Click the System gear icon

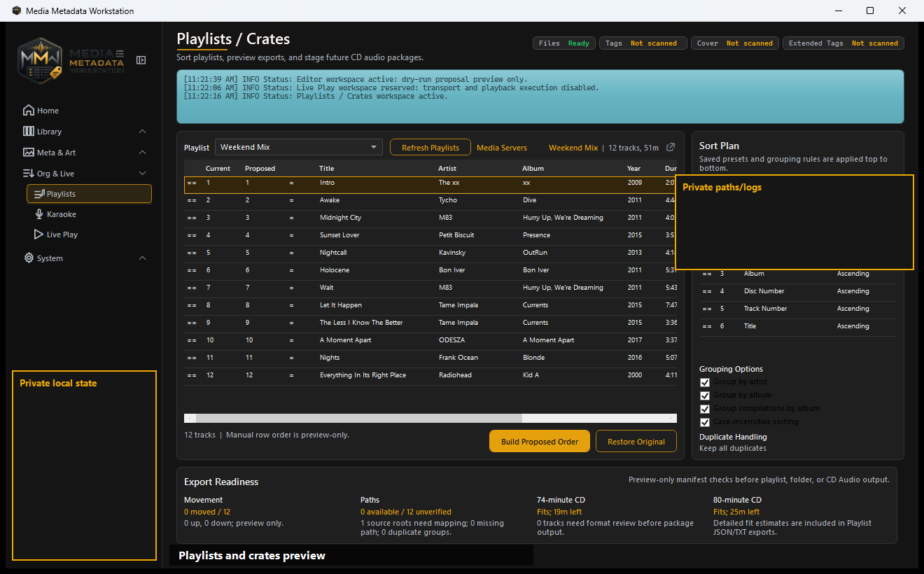29,258
